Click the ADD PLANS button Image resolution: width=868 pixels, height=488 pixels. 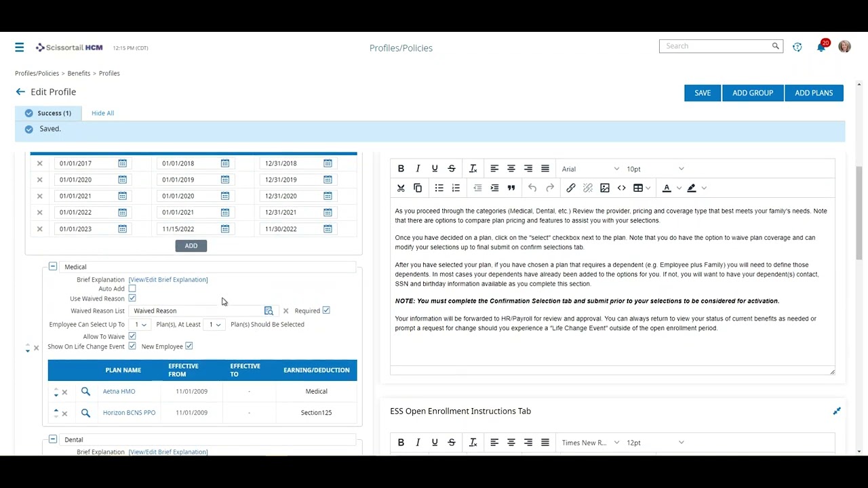[814, 93]
